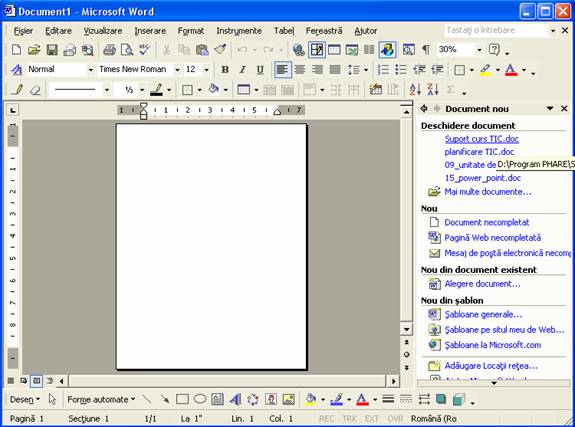Select the Rectangle shape tool
This screenshot has height=427, width=575.
182,399
